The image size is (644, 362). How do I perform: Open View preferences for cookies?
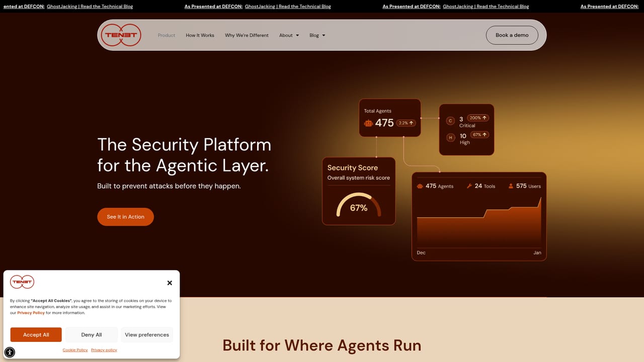pyautogui.click(x=147, y=335)
